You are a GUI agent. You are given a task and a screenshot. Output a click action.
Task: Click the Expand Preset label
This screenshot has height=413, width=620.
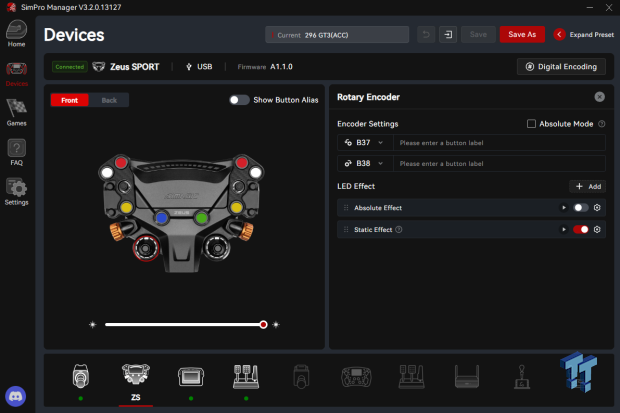click(592, 35)
